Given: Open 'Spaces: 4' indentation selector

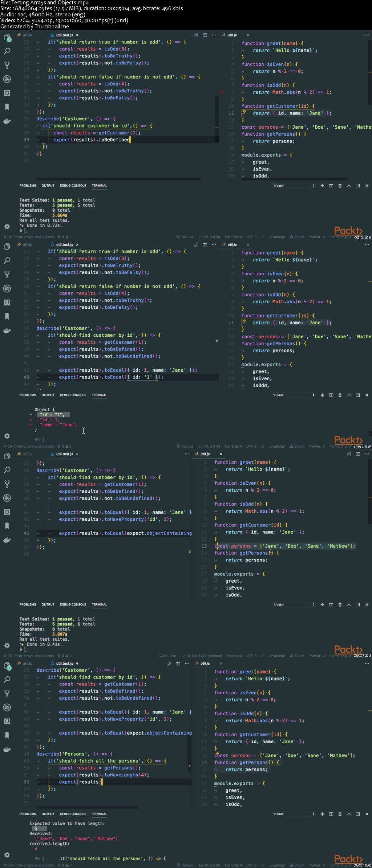Looking at the screenshot, I should (x=234, y=656).
